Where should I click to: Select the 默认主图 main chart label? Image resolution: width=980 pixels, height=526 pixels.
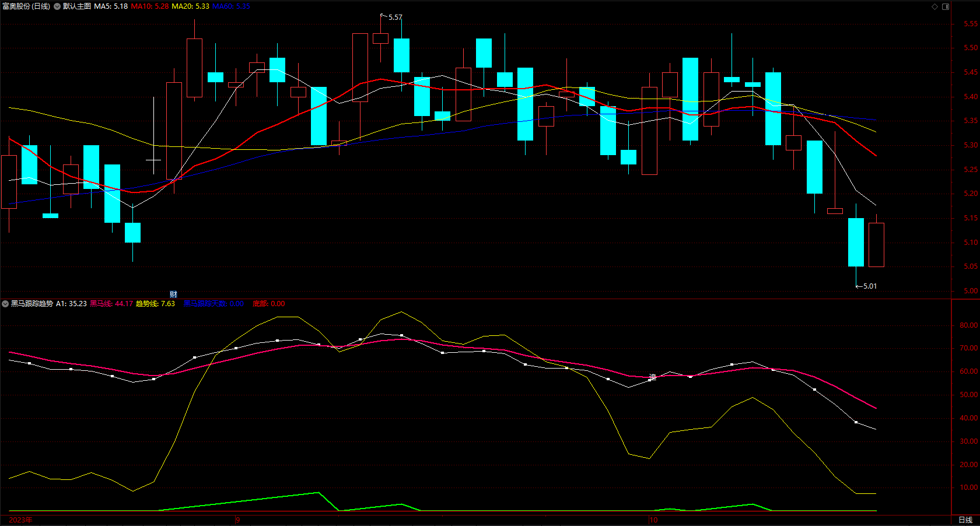(x=77, y=6)
